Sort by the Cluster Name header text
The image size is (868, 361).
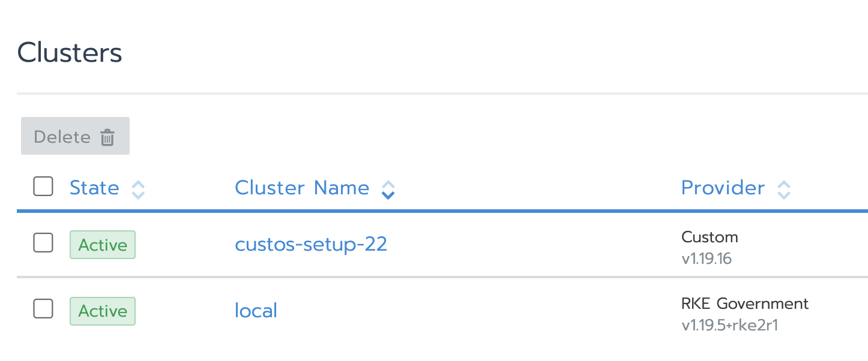point(302,188)
